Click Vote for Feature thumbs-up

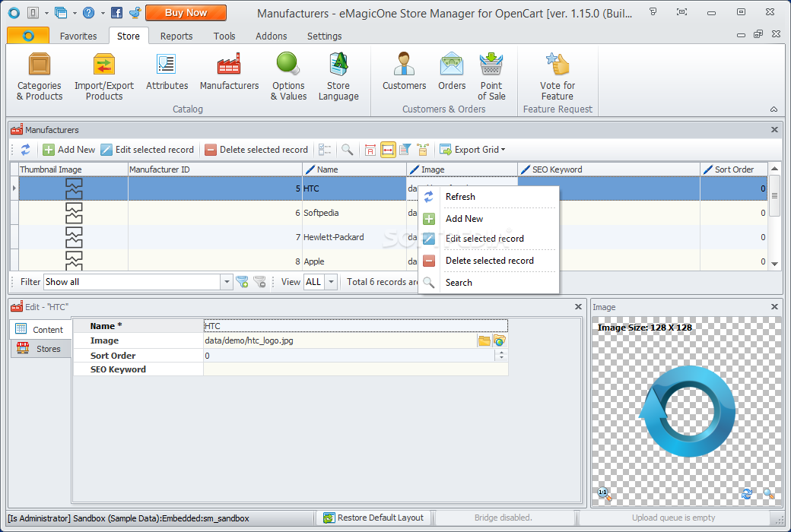pyautogui.click(x=558, y=77)
